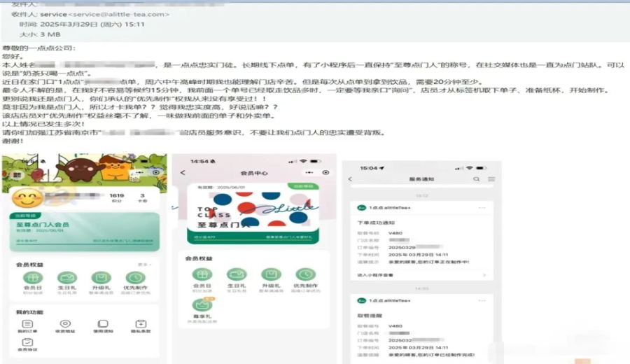Open 我的订单 icon under 我的功能
This screenshot has height=364, width=630.
pyautogui.click(x=27, y=324)
